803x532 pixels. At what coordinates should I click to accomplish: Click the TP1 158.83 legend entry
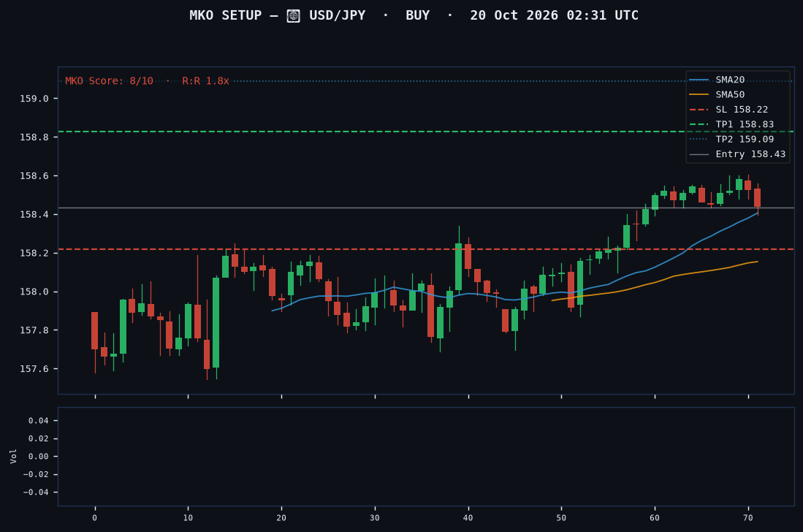(x=732, y=124)
